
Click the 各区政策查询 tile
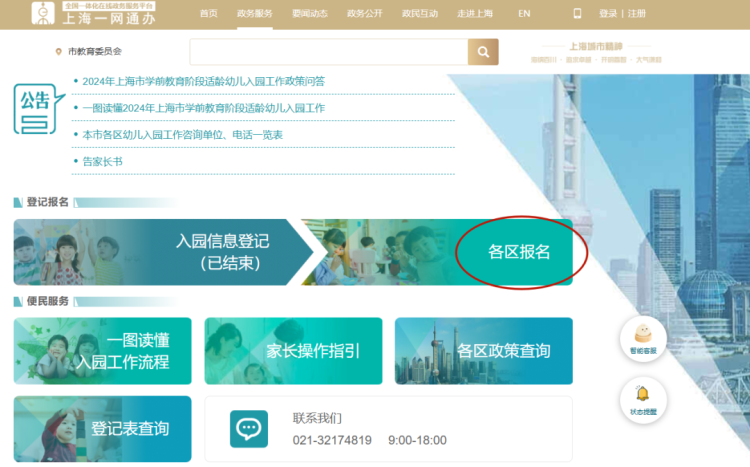(484, 351)
